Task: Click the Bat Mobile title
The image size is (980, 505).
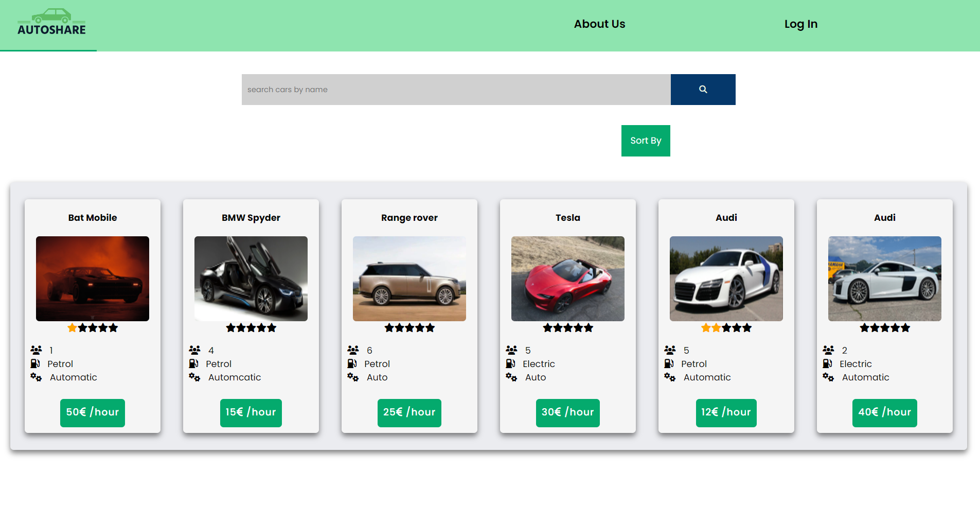Action: tap(93, 218)
